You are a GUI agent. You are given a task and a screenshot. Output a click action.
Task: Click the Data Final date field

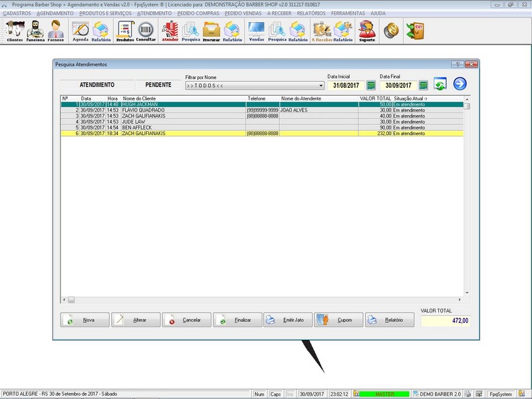point(398,85)
